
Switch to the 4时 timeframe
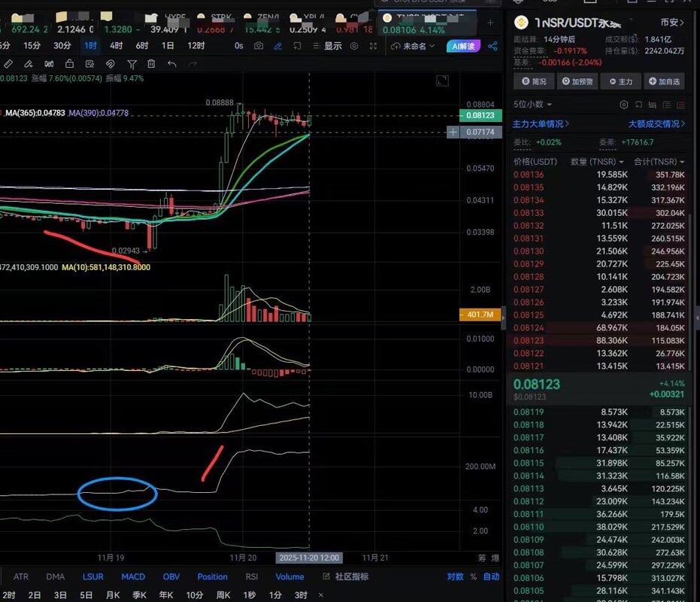[x=116, y=46]
